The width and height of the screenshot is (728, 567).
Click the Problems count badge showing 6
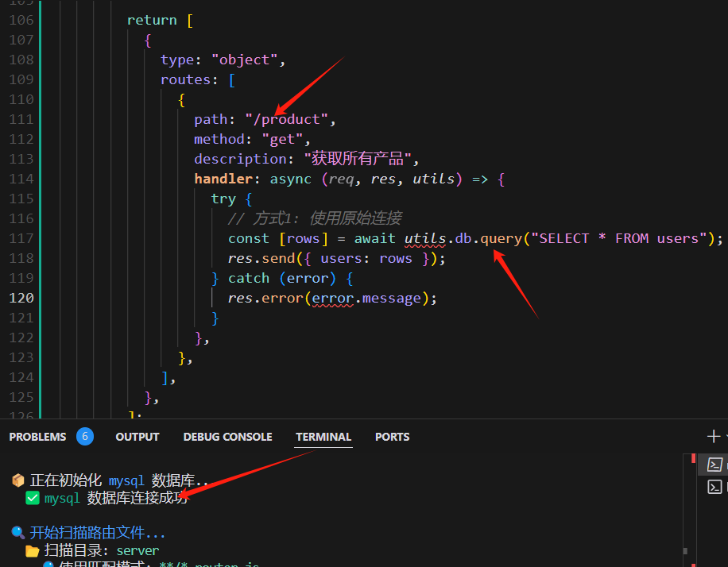85,436
